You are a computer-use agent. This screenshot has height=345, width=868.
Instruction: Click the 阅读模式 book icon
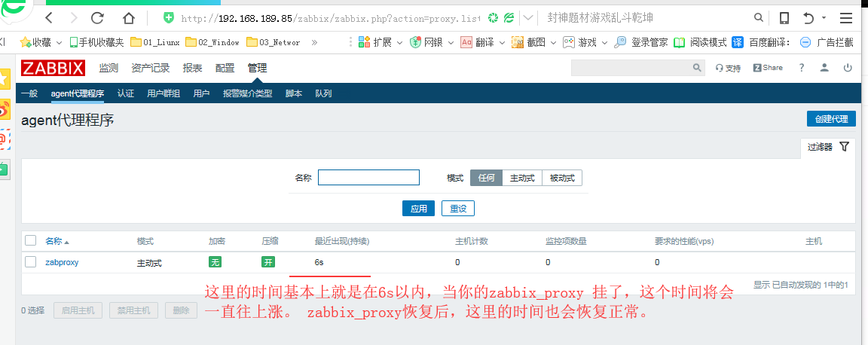click(x=679, y=42)
